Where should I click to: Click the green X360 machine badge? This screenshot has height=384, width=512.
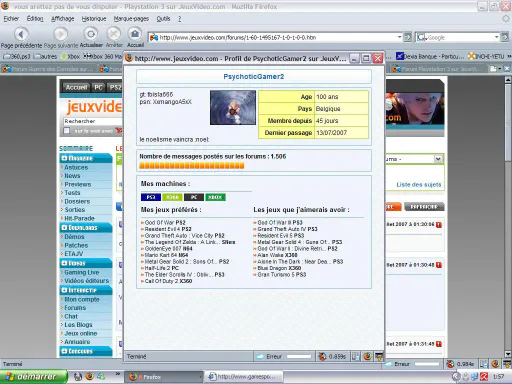tap(172, 197)
